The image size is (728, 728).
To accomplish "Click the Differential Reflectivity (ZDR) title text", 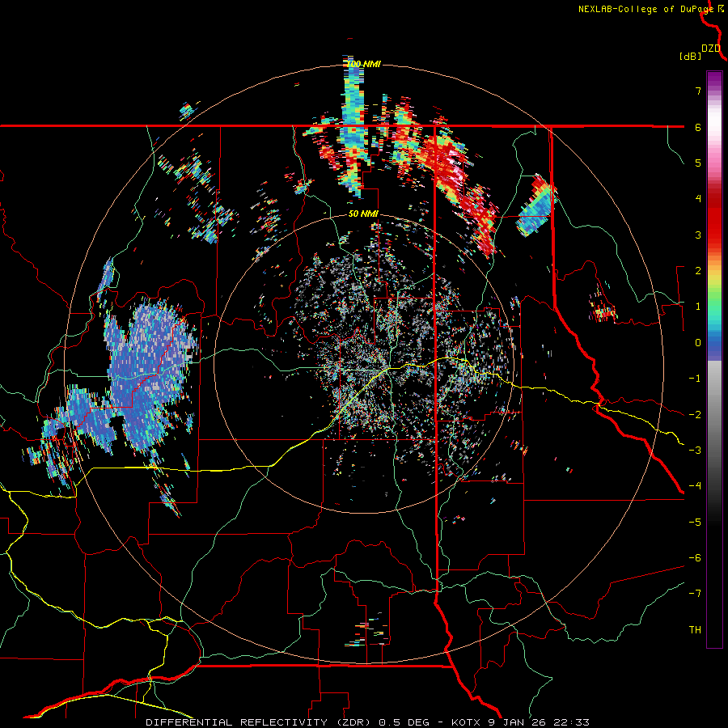I will point(258,722).
